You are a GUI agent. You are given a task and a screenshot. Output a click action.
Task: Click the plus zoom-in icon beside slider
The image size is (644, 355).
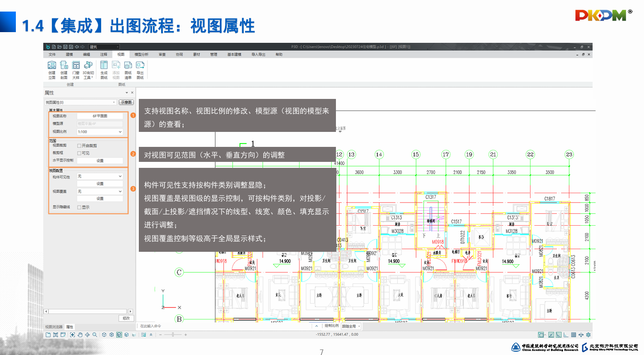point(186,335)
